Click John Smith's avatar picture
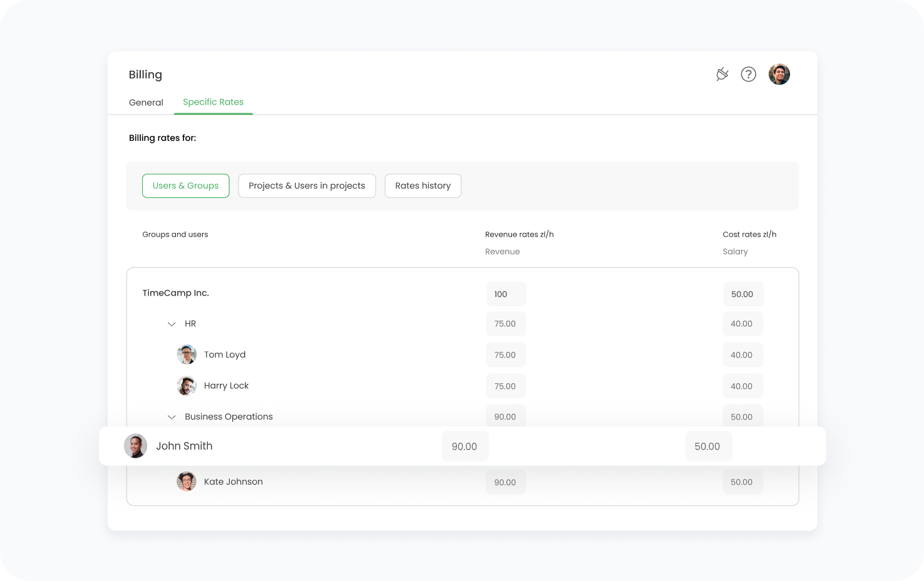The image size is (924, 581). pos(135,446)
